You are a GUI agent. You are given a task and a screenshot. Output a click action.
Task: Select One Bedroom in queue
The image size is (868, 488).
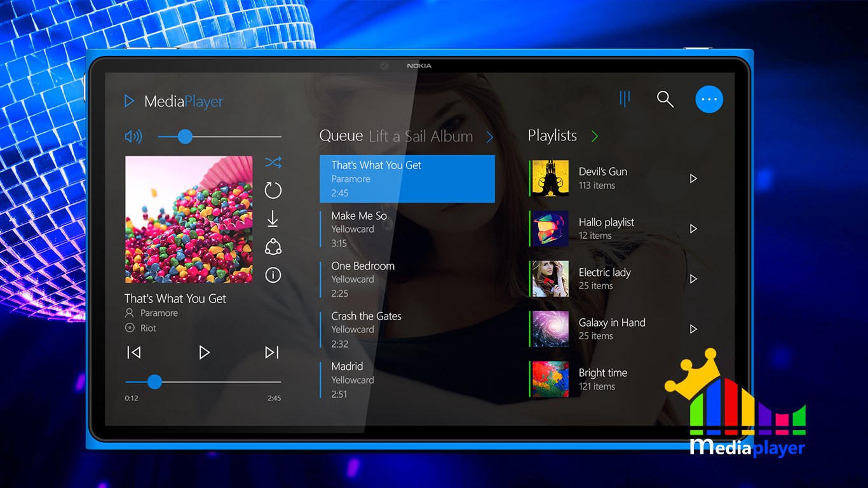pos(407,279)
